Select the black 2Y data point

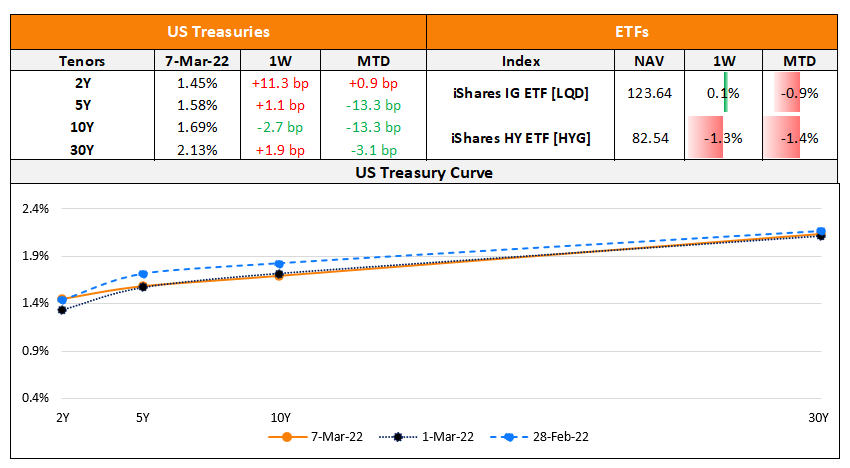click(x=62, y=310)
